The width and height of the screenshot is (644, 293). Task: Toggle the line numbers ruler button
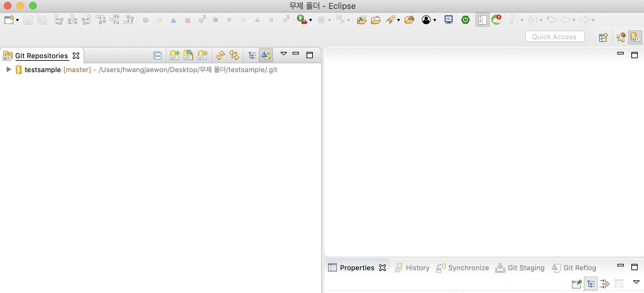(482, 20)
